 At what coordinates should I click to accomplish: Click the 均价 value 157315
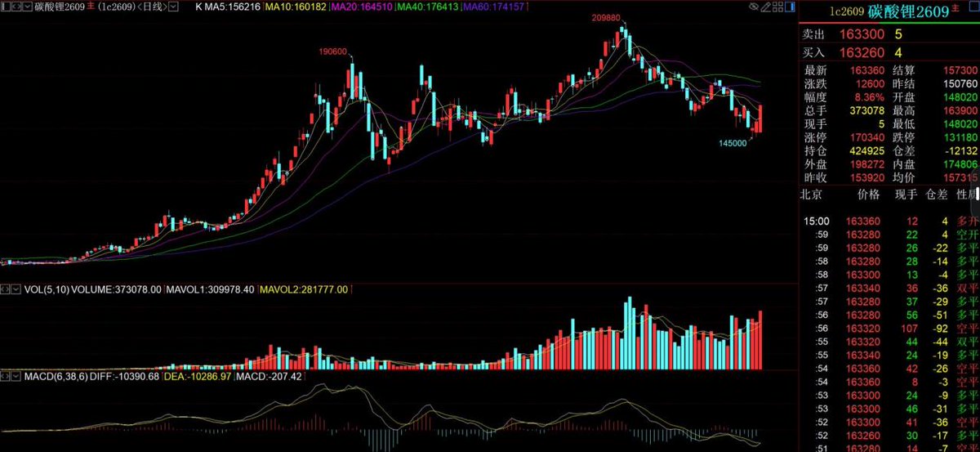click(x=959, y=177)
